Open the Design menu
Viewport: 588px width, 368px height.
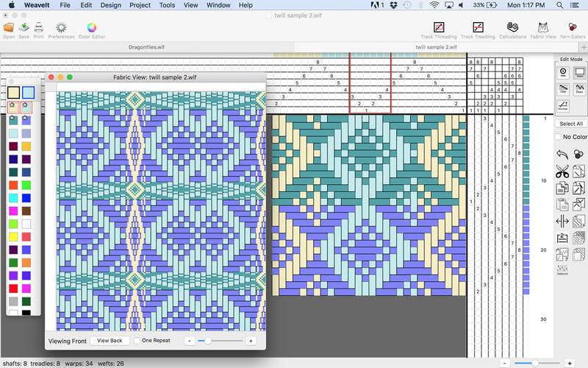111,5
